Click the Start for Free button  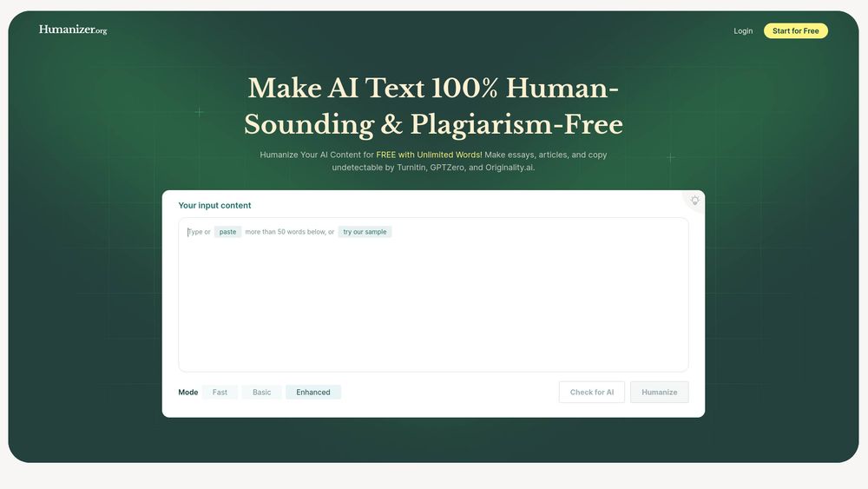[795, 31]
